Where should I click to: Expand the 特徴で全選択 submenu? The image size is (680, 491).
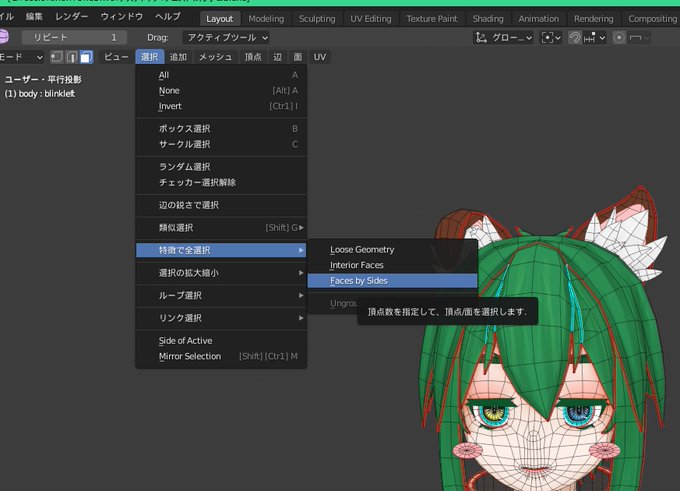click(221, 250)
